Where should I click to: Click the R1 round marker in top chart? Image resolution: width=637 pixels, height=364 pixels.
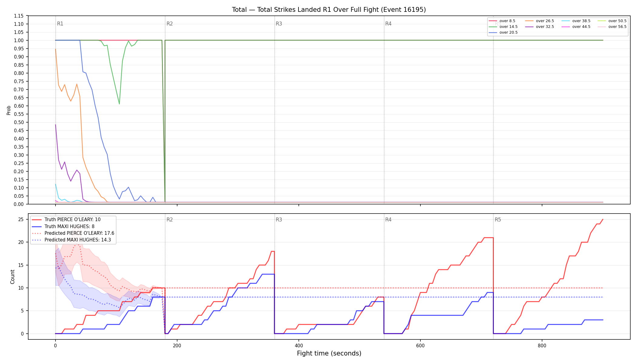pyautogui.click(x=60, y=24)
